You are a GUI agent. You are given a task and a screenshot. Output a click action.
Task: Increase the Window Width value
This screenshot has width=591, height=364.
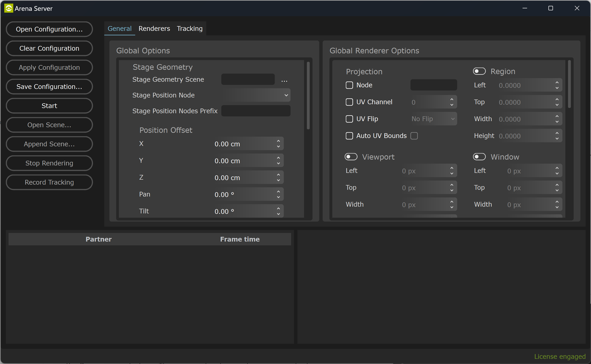[557, 202]
